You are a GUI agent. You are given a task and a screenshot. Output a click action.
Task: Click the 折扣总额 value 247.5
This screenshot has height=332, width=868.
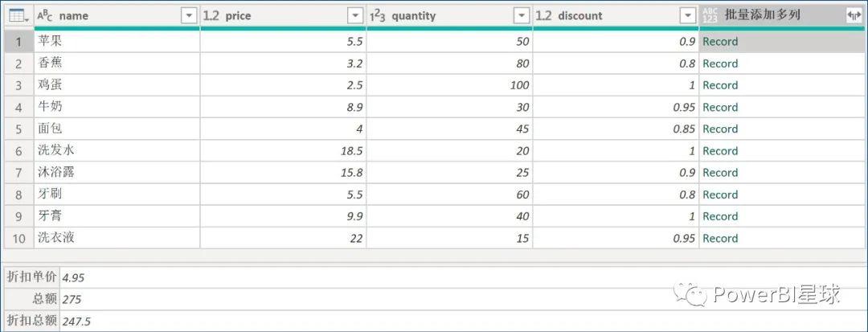point(76,322)
